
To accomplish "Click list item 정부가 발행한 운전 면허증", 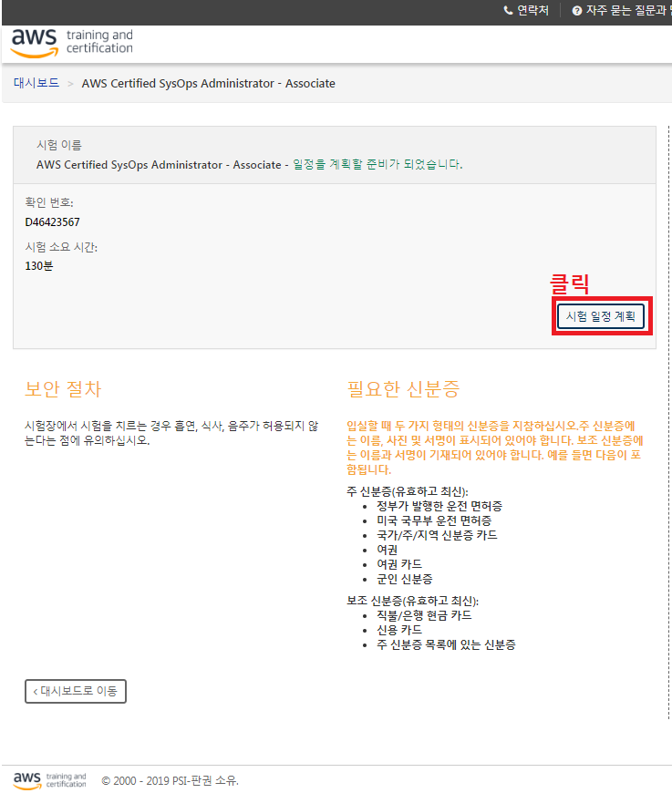I will (439, 506).
